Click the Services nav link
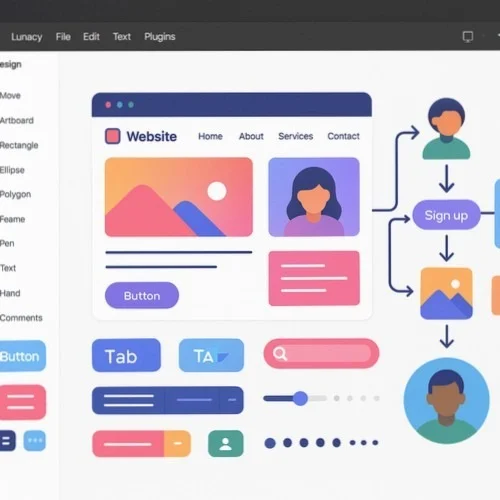 [296, 136]
